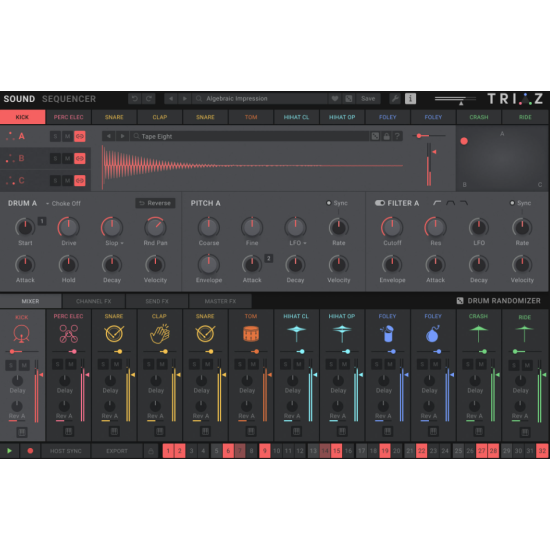
Task: Open Algebraic Impression preset browser
Action: [260, 99]
